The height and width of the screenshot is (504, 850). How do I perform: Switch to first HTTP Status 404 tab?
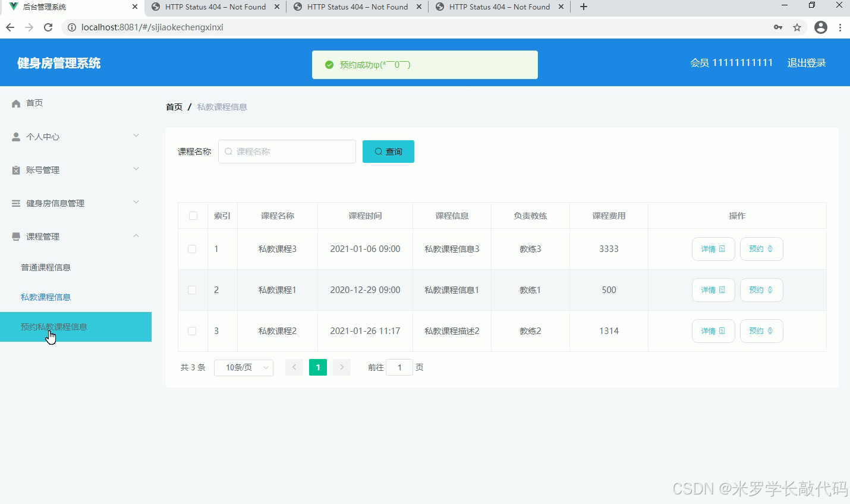pos(215,7)
